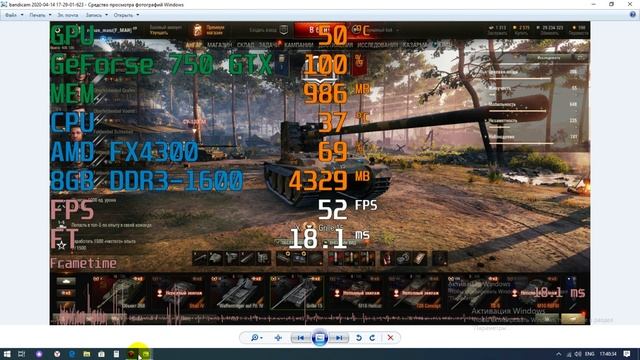Open Task View on the taskbar

(x=22, y=354)
